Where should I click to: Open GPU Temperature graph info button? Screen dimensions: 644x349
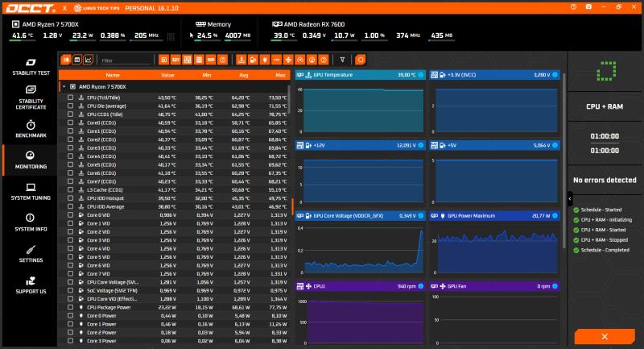420,75
